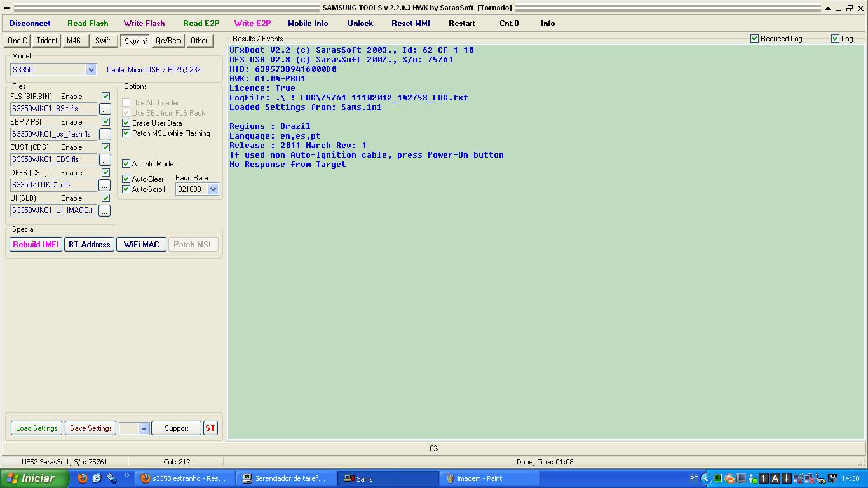Click Read Flash
The image size is (868, 488).
(88, 24)
